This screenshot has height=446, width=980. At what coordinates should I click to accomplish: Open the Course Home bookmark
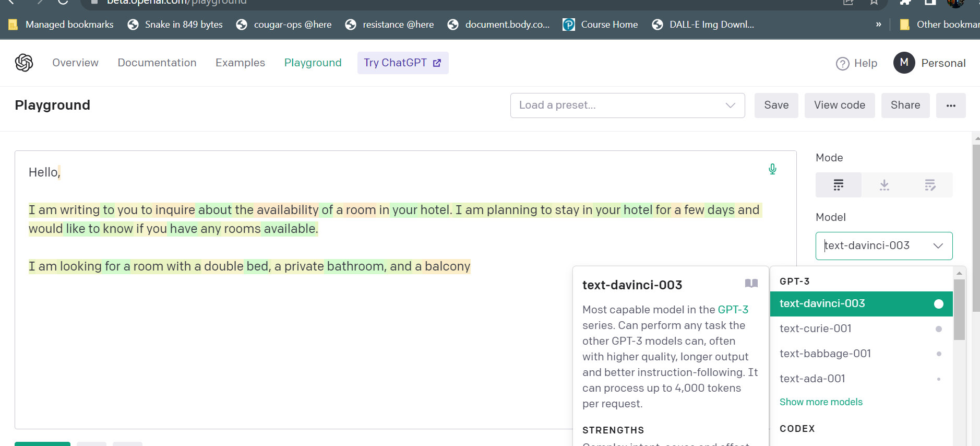coord(601,25)
